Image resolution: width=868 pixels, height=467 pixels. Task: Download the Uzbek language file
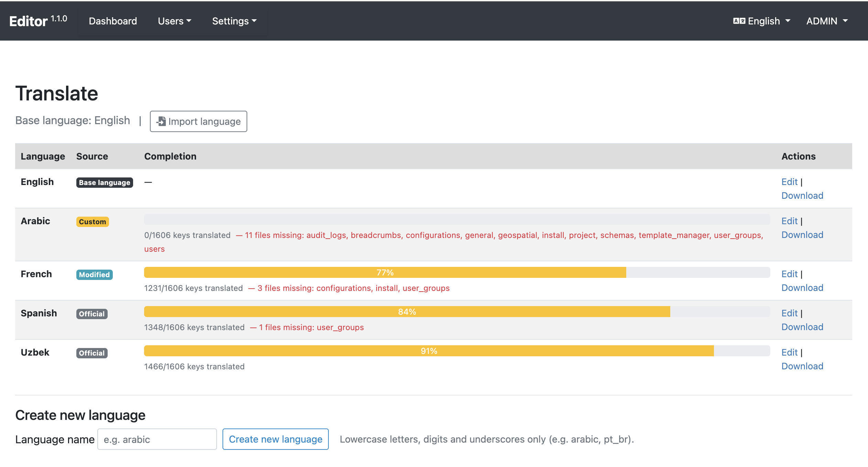click(x=802, y=366)
